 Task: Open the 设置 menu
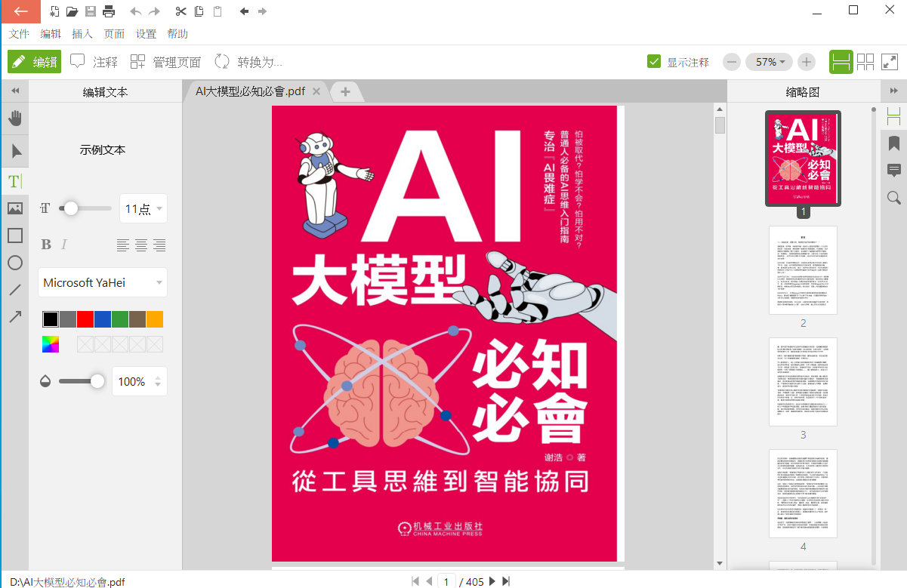(146, 34)
